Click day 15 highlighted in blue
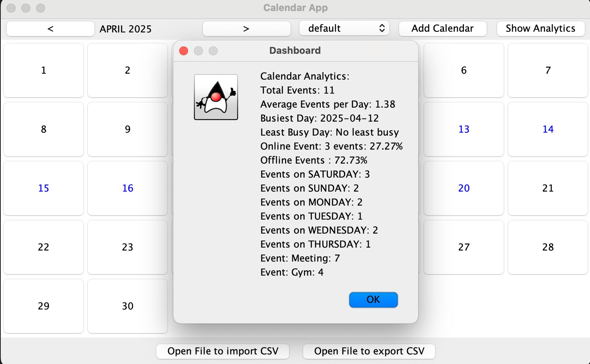 (x=43, y=188)
